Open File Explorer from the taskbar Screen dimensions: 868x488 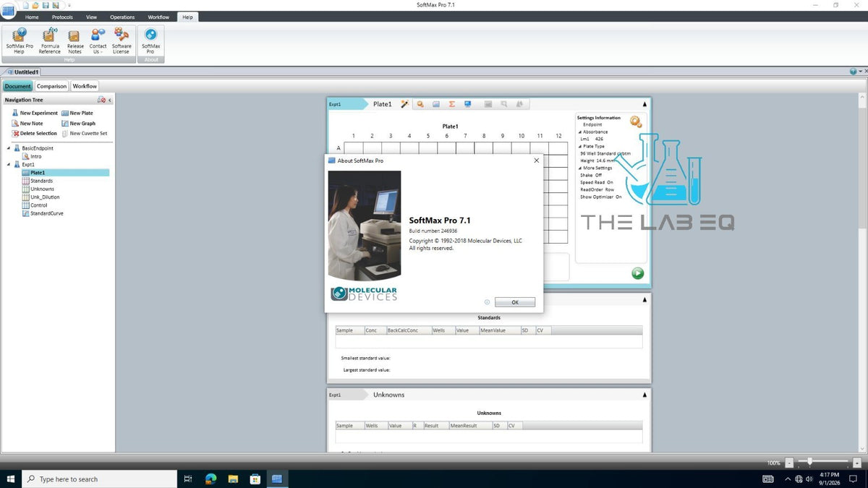pyautogui.click(x=233, y=479)
